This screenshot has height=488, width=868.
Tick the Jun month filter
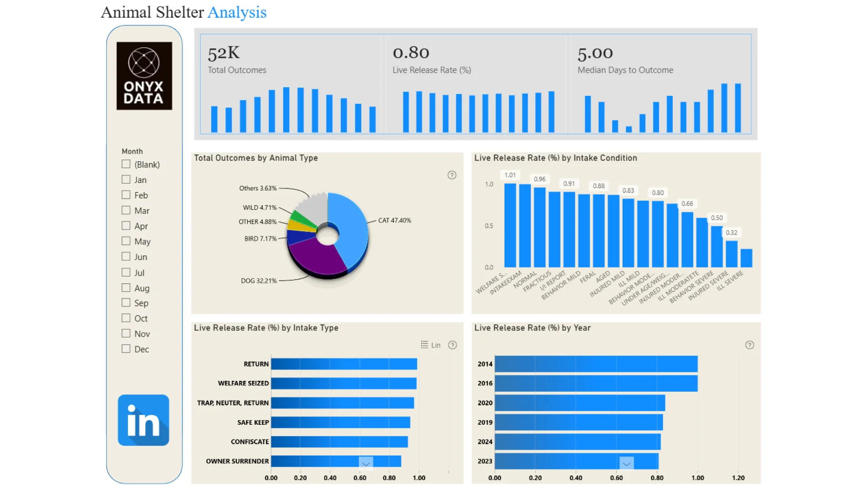[126, 256]
